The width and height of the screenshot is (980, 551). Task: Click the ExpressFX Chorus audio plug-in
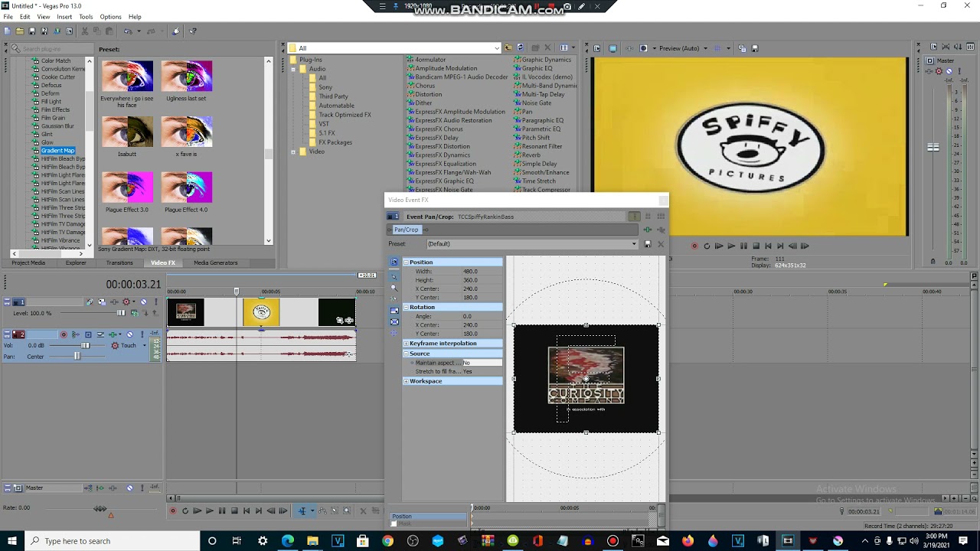click(x=439, y=129)
